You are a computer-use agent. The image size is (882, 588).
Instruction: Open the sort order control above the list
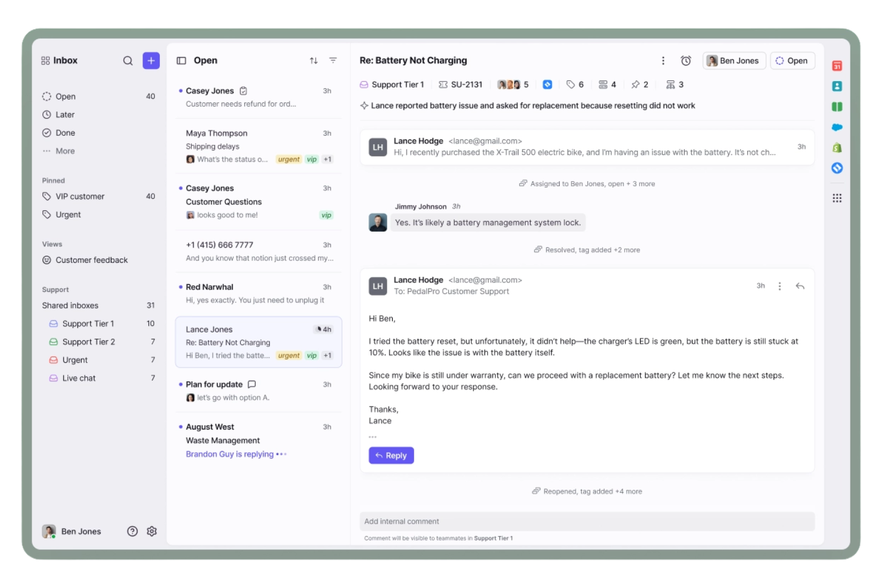pos(313,60)
